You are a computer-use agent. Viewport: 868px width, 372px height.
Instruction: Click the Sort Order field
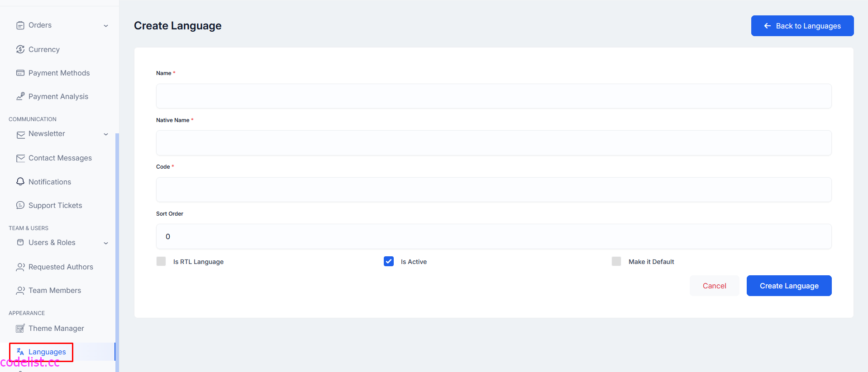click(494, 236)
